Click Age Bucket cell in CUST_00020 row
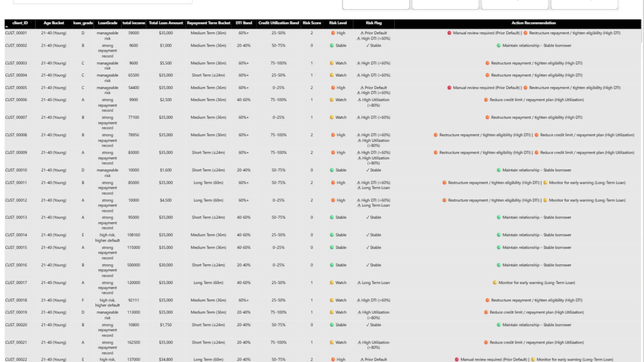The image size is (644, 362). coord(54,325)
